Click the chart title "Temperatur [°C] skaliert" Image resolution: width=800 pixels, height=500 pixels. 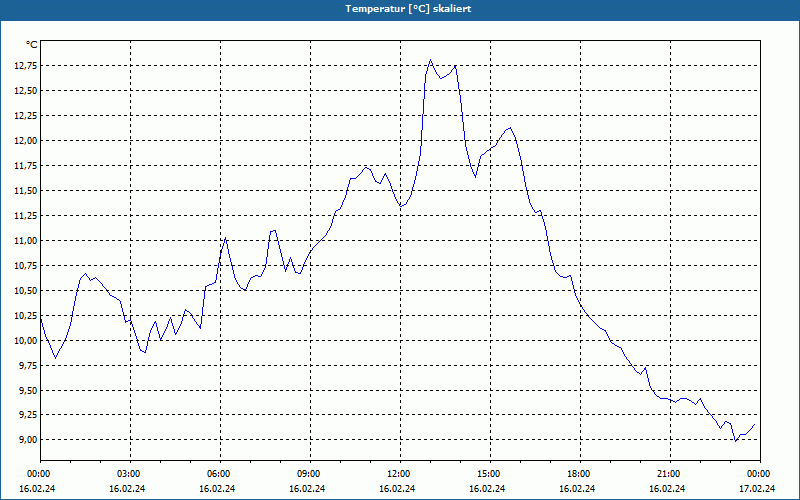[408, 9]
